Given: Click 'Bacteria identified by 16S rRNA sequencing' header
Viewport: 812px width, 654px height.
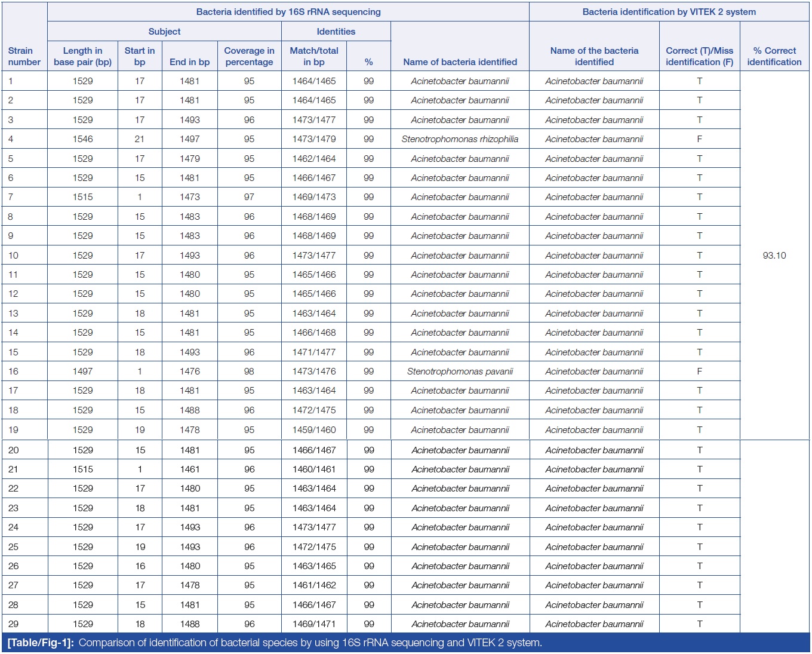Looking at the screenshot, I should (x=288, y=12).
